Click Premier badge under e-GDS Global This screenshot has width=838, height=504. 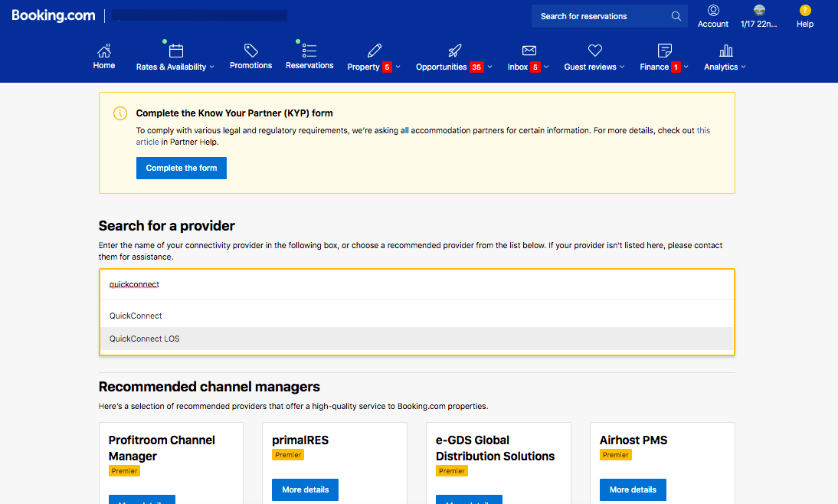point(452,471)
